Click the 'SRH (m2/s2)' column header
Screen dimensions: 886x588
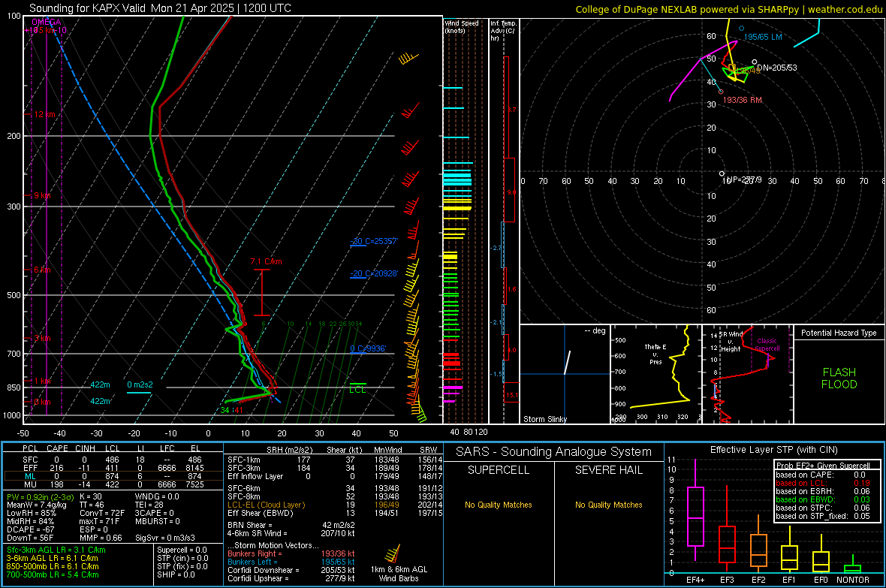coord(289,450)
